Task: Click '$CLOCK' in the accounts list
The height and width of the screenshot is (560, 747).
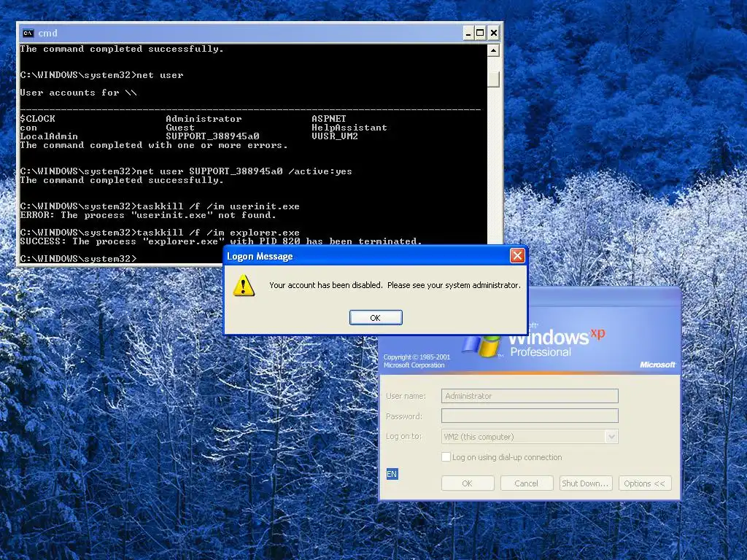Action: pyautogui.click(x=38, y=119)
